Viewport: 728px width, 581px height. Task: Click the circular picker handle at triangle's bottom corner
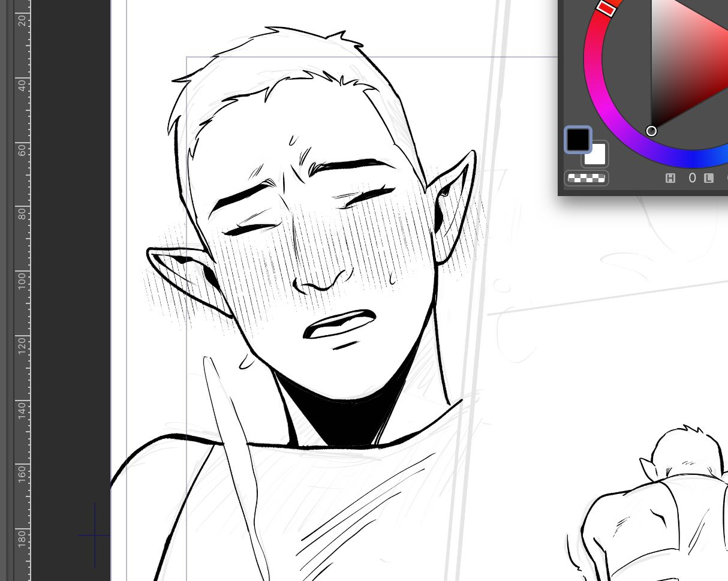click(x=651, y=131)
